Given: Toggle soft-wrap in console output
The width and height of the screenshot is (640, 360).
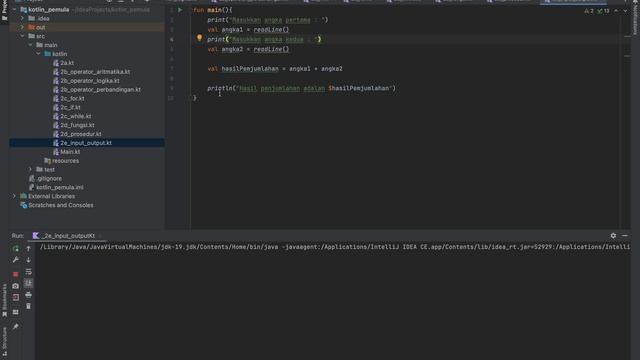Looking at the screenshot, I should [29, 272].
